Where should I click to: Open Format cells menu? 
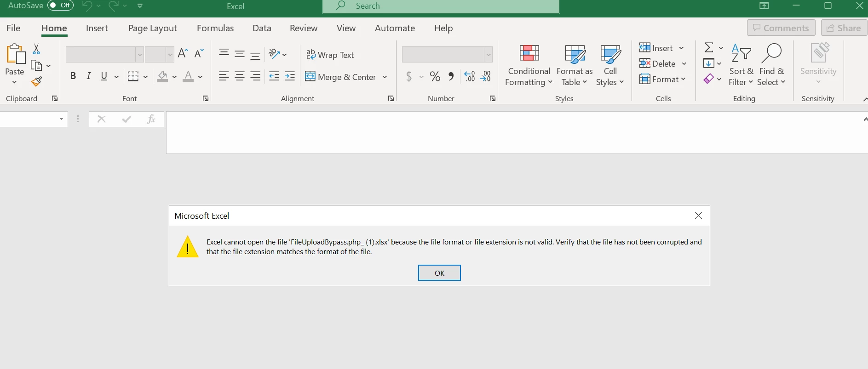coord(662,79)
